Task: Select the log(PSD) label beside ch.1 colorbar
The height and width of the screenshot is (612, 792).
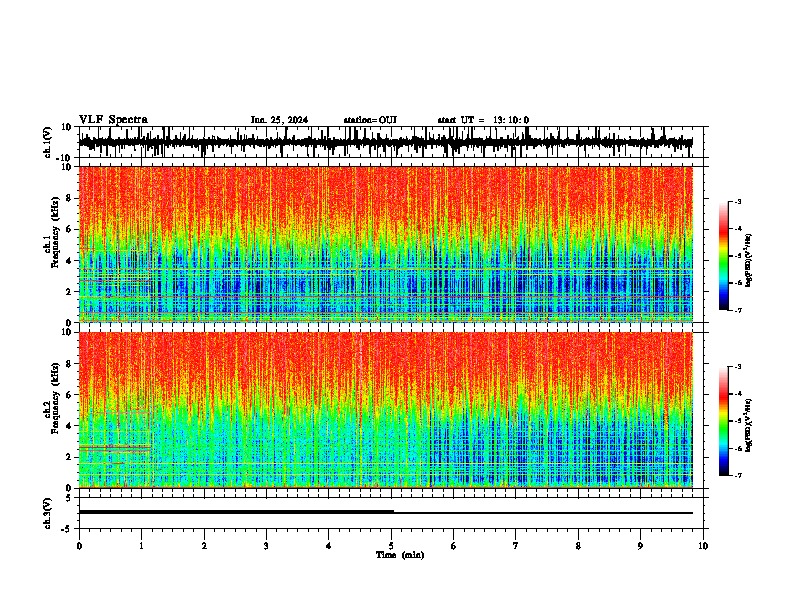Action: pyautogui.click(x=749, y=261)
